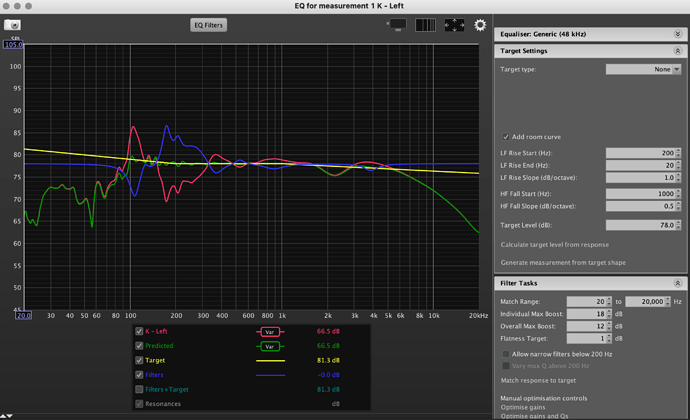Screen dimensions: 690x420
Task: Click the Filters blue line swatch
Action: (x=270, y=375)
